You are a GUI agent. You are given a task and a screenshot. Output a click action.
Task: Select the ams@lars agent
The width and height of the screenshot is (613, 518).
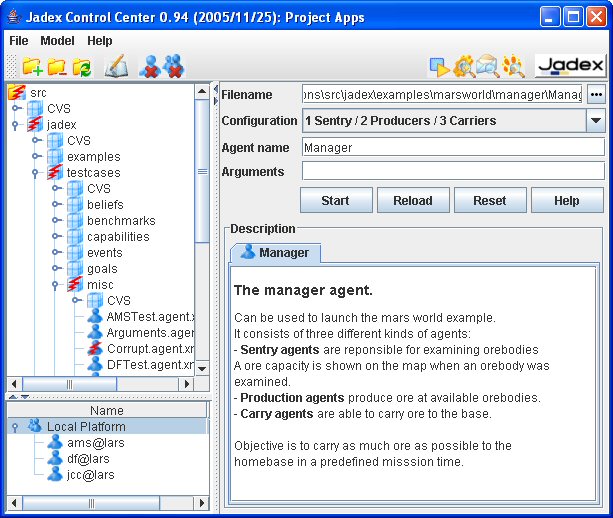[x=86, y=443]
